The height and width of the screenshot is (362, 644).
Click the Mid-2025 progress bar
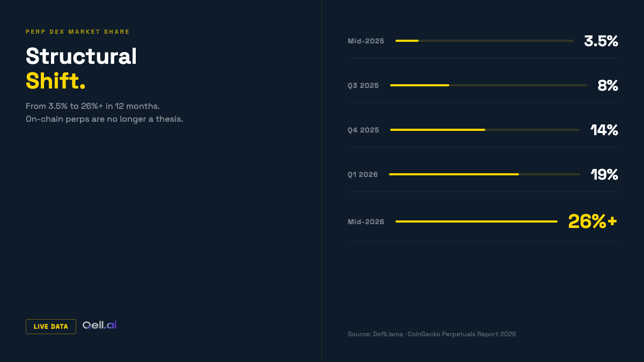coord(485,41)
